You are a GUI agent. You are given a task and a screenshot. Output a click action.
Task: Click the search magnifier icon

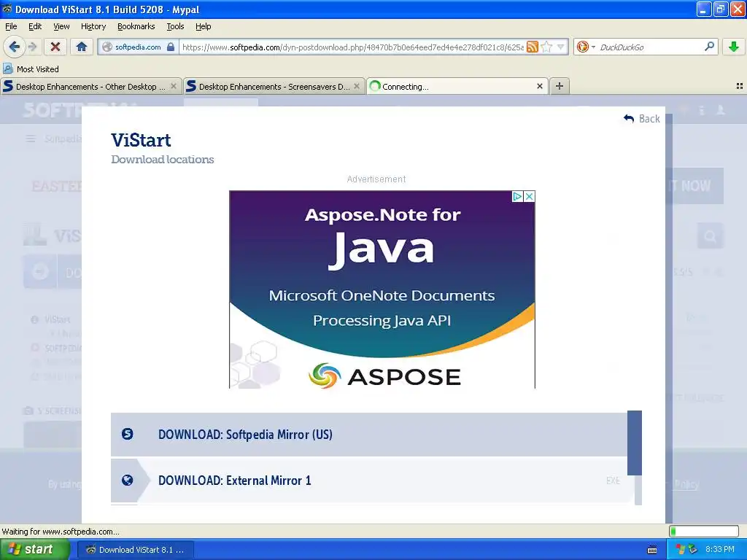[x=709, y=47]
